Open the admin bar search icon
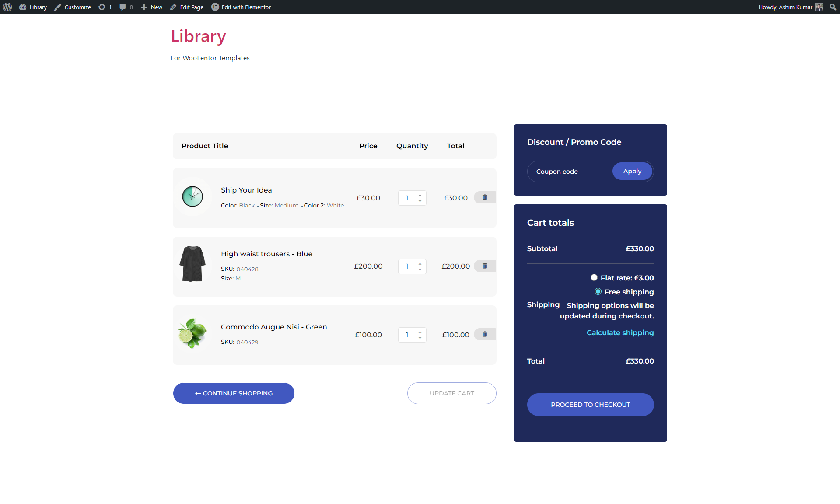Screen dimensions: 840x504 pos(833,7)
